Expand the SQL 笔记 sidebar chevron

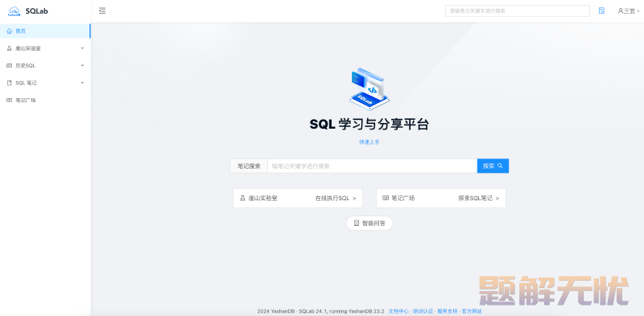[x=82, y=83]
